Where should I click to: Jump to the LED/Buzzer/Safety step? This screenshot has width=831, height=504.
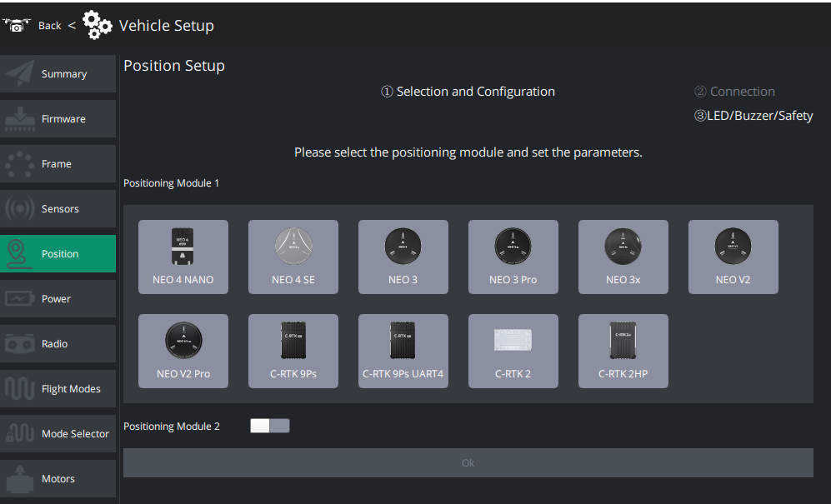pos(753,116)
